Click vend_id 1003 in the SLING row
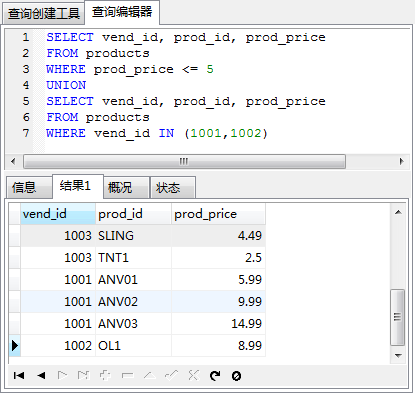Screen dimensions: 415x394 pos(58,236)
